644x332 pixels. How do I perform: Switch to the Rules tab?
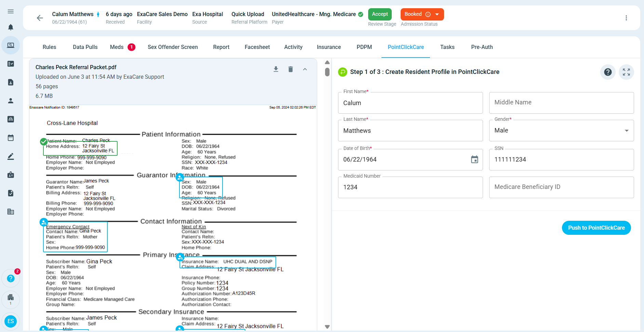pos(50,47)
